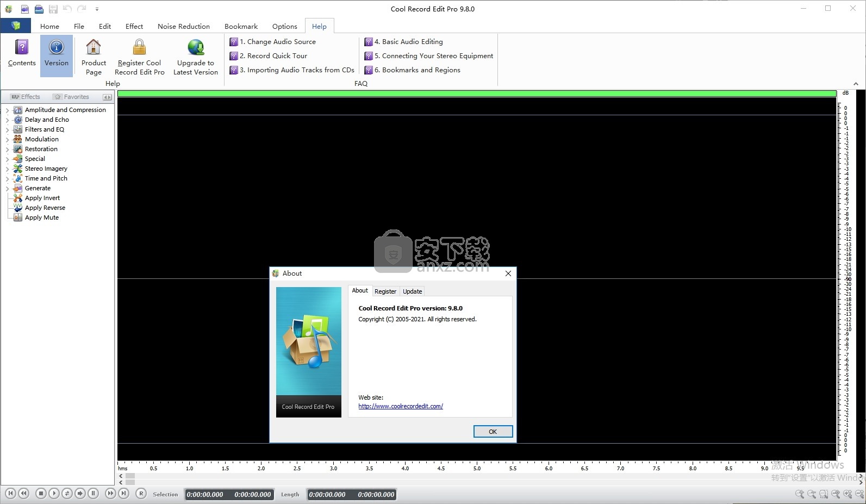Select Apply Mute effect

click(41, 217)
